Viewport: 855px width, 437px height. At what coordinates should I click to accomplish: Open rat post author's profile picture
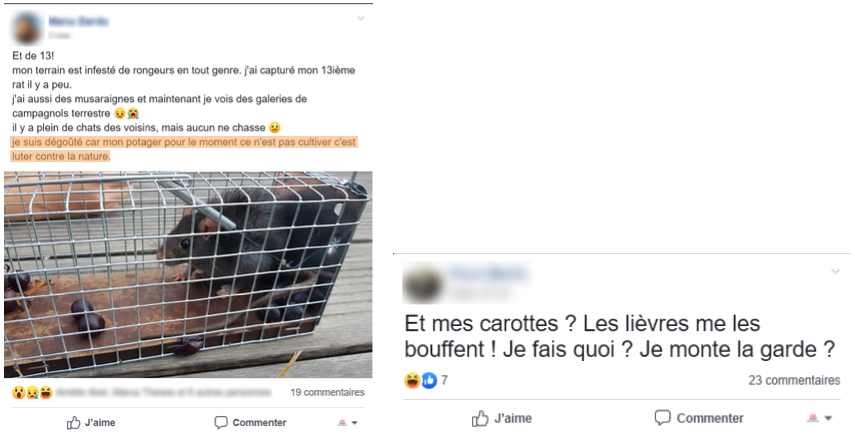[27, 28]
